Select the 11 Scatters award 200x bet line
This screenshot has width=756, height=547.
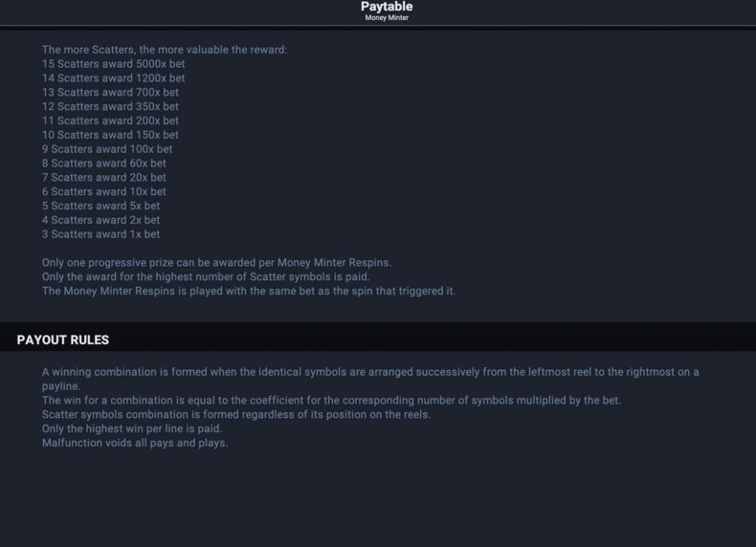(110, 120)
